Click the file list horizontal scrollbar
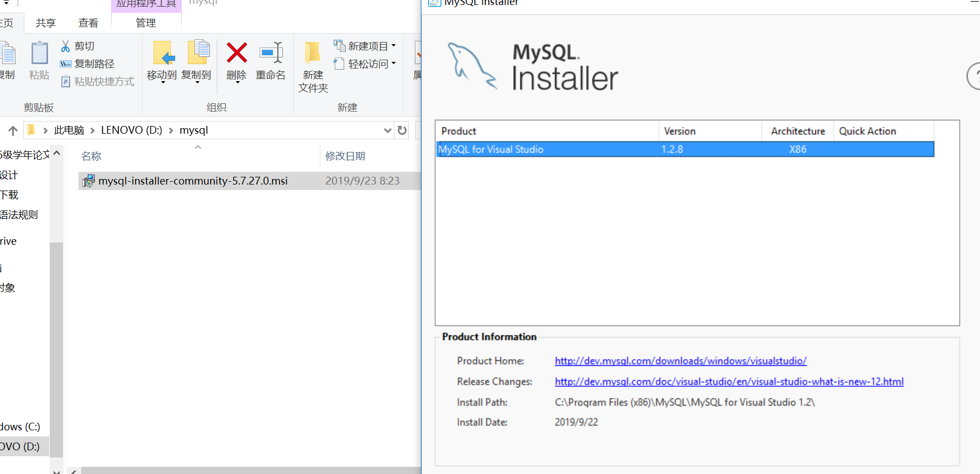This screenshot has height=474, width=980. click(251, 471)
